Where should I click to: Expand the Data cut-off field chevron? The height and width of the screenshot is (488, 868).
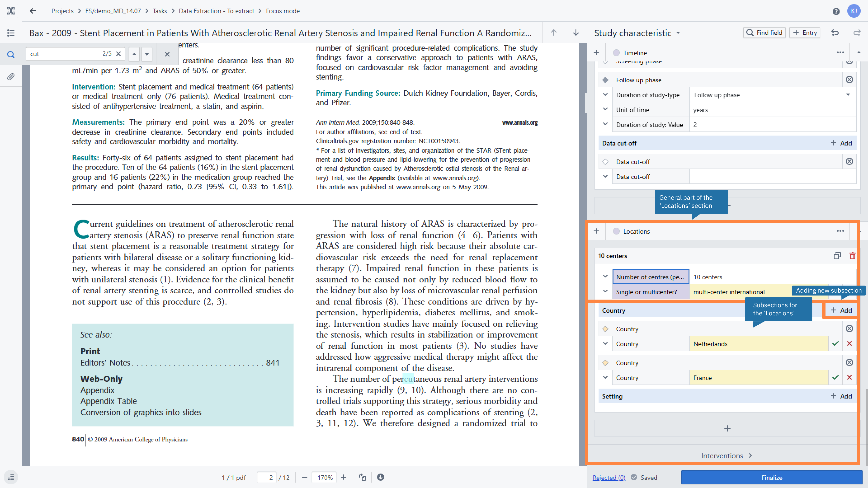[606, 176]
